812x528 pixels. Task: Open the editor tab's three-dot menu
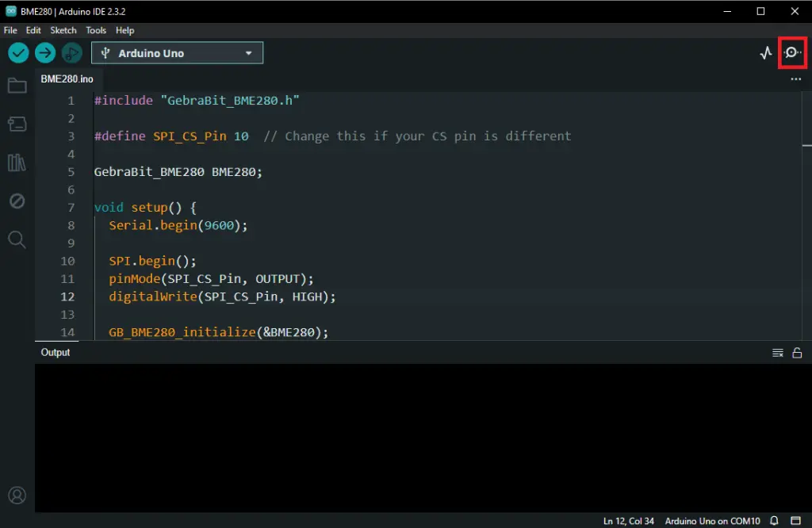796,79
